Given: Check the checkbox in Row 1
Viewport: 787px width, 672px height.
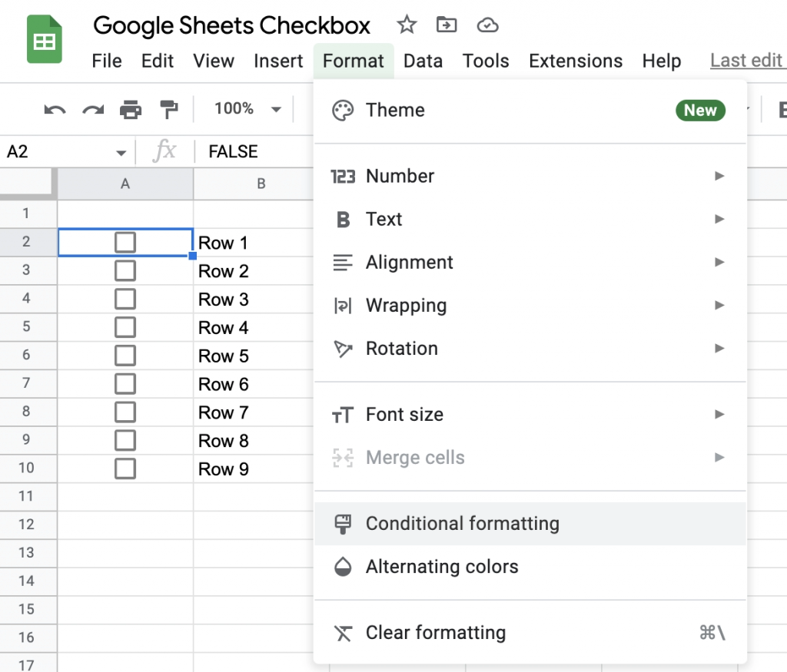Looking at the screenshot, I should coord(125,242).
